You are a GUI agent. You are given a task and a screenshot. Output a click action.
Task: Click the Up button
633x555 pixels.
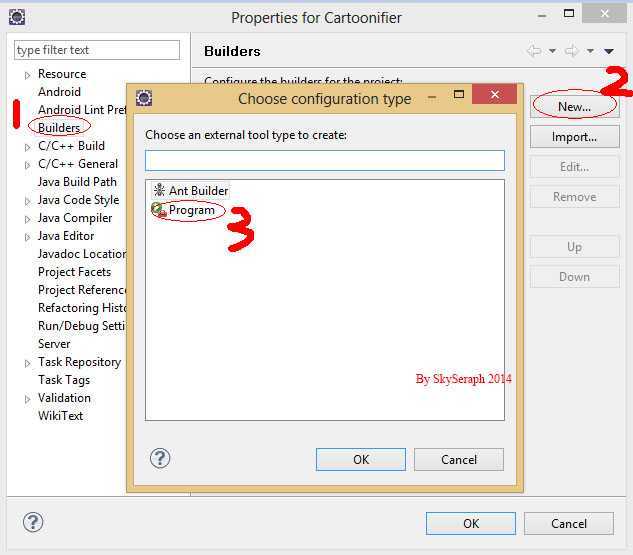(574, 247)
